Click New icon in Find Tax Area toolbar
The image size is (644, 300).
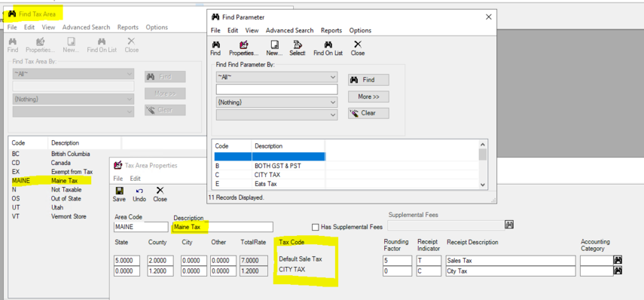pyautogui.click(x=71, y=45)
